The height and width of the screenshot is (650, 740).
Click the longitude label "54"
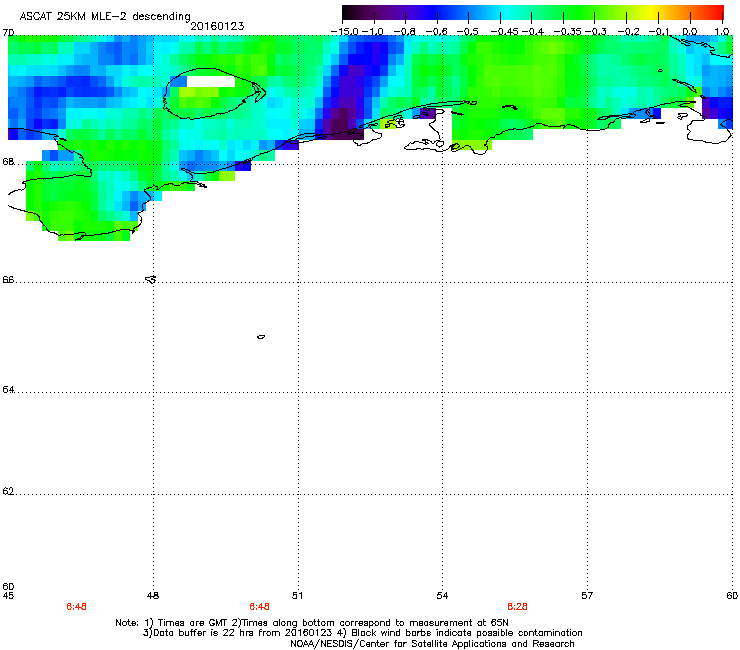click(442, 596)
